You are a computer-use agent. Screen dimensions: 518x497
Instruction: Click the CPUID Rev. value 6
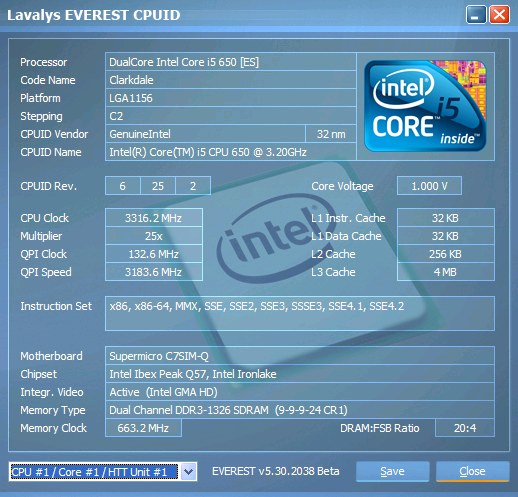(x=123, y=186)
